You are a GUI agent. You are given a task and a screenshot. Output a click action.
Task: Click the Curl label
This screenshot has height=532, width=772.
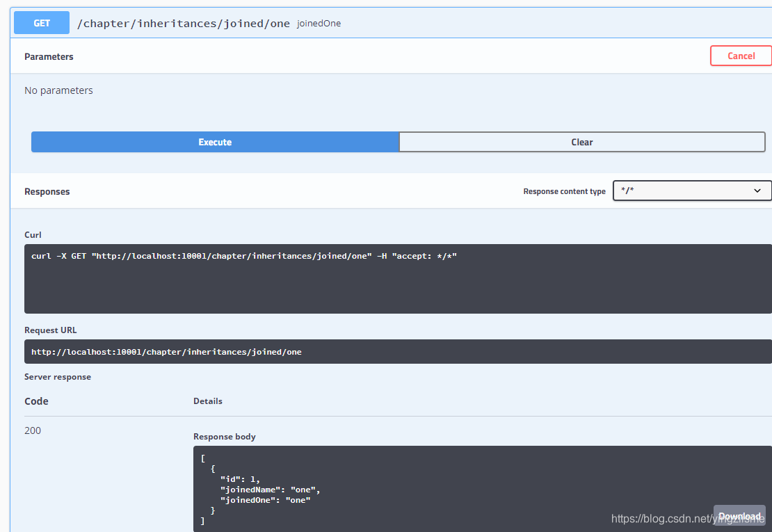[x=33, y=235]
